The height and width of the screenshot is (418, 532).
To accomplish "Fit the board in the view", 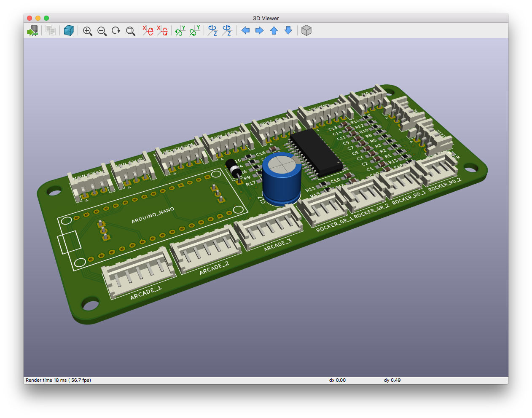I will coord(131,31).
